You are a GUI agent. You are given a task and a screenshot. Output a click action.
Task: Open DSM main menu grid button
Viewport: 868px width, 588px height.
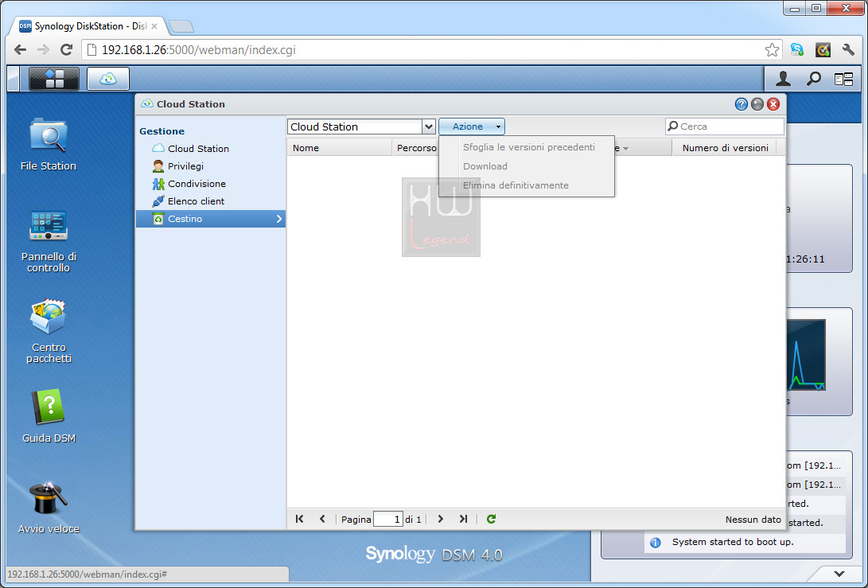pyautogui.click(x=54, y=79)
